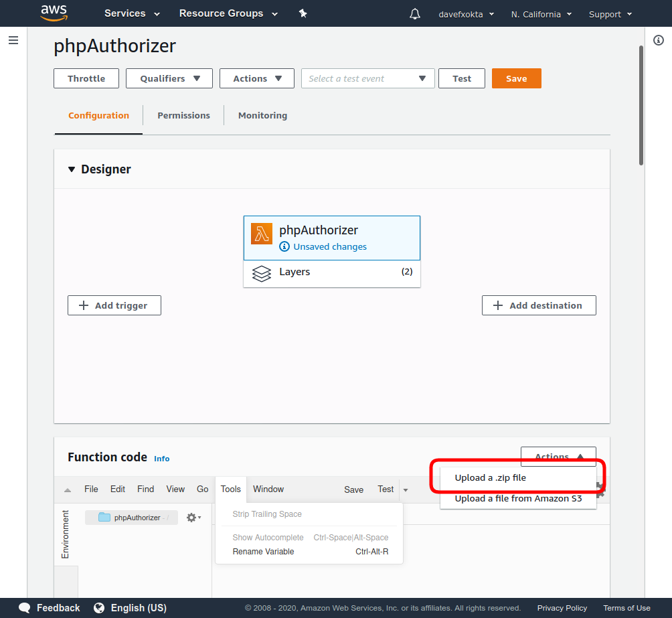The width and height of the screenshot is (672, 618).
Task: Click the Layers stack icon
Action: point(261,273)
